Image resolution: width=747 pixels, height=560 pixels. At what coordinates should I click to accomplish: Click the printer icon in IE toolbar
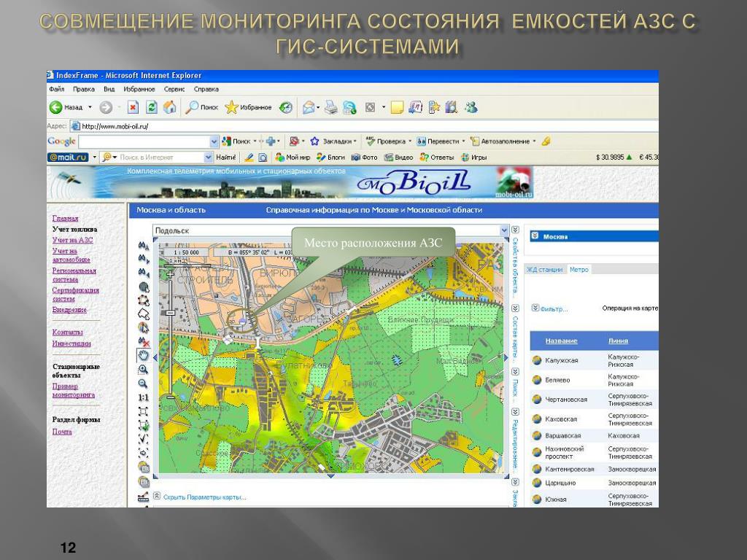(x=331, y=107)
